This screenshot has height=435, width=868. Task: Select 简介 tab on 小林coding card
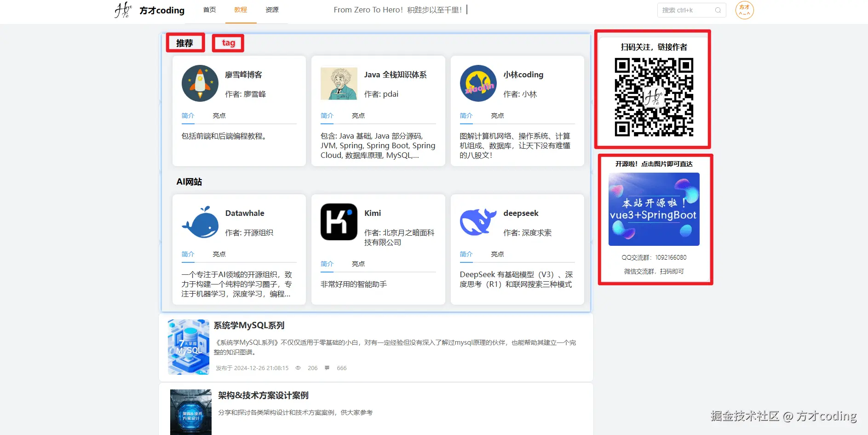[x=466, y=116]
